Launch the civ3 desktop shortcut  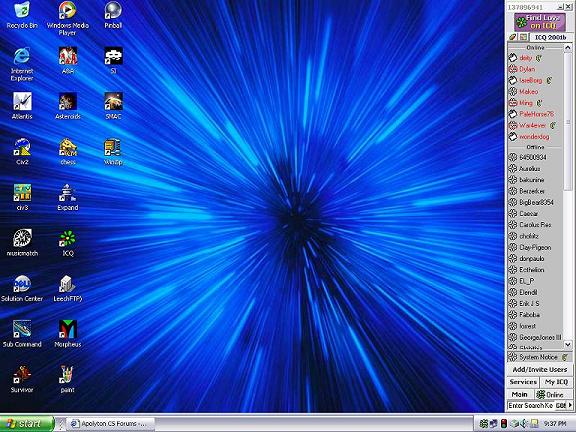click(x=22, y=197)
